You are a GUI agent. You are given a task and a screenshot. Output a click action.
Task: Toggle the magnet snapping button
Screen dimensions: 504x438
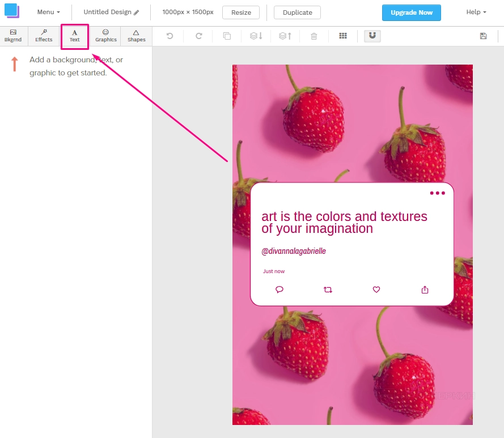pyautogui.click(x=372, y=36)
